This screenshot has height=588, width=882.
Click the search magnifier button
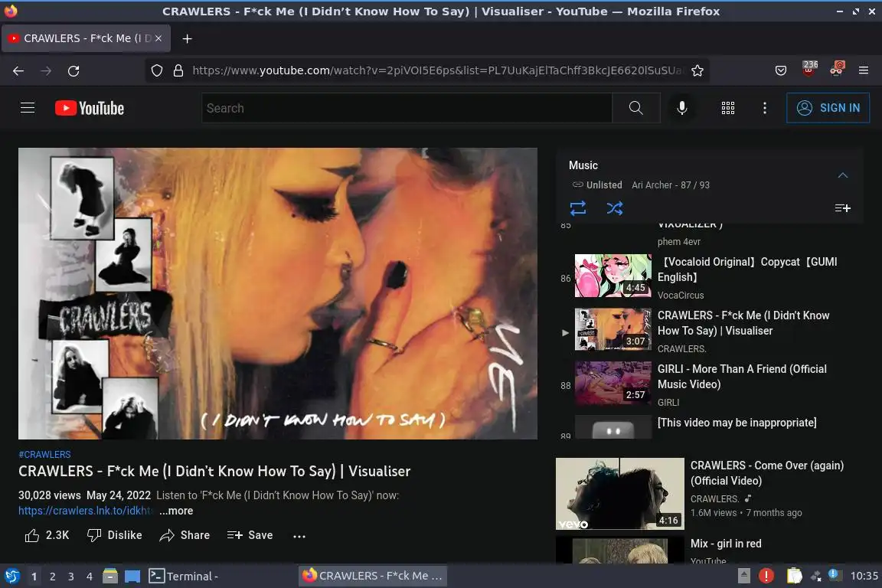point(636,108)
